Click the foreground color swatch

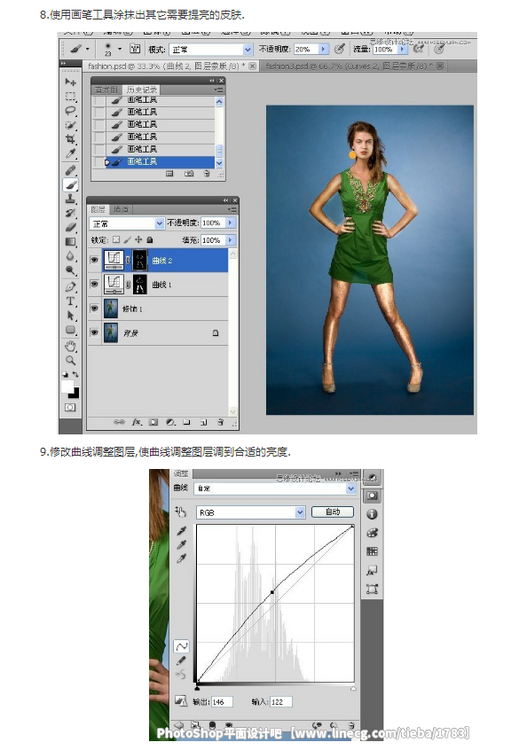67,386
